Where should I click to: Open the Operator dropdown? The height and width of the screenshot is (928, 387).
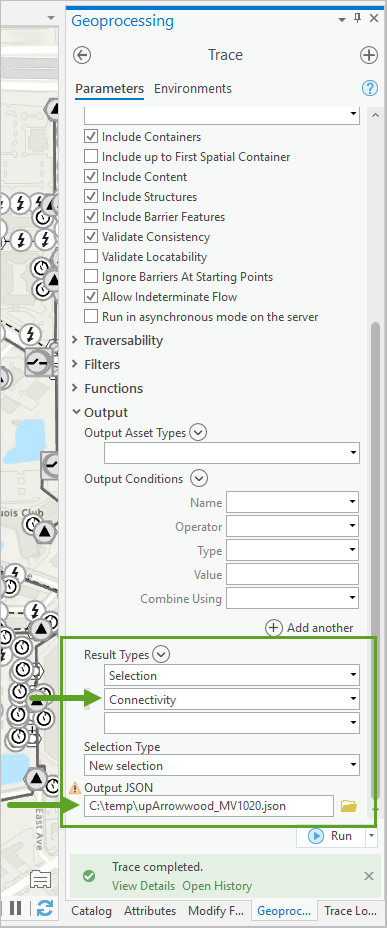tap(292, 526)
